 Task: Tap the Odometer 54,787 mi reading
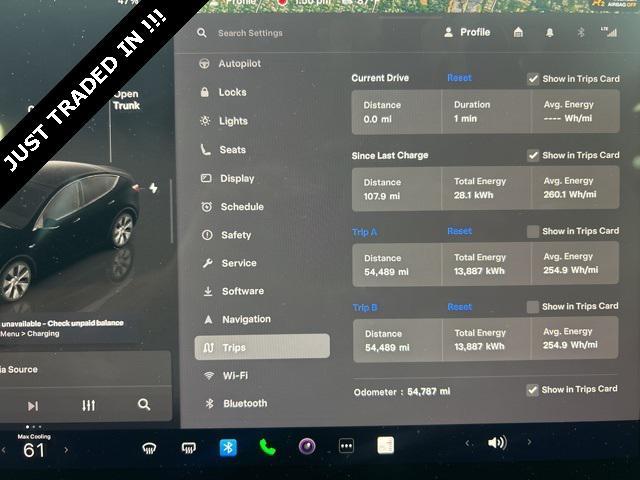coord(402,392)
